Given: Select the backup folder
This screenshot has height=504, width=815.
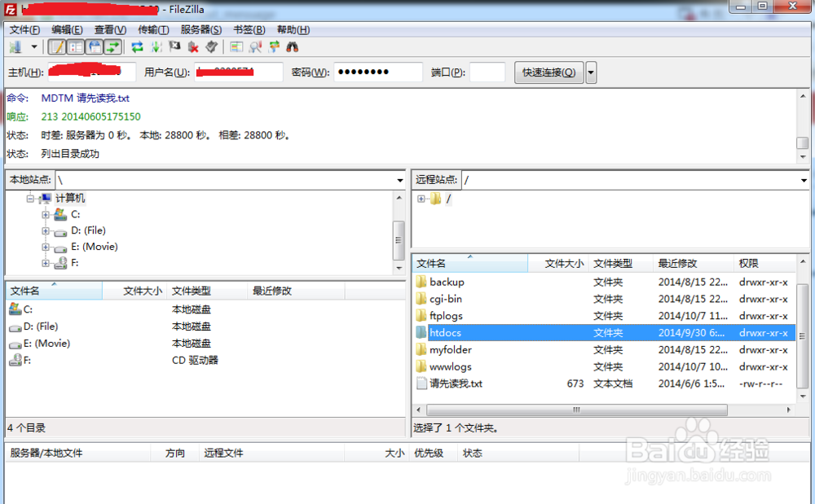Looking at the screenshot, I should coord(447,282).
